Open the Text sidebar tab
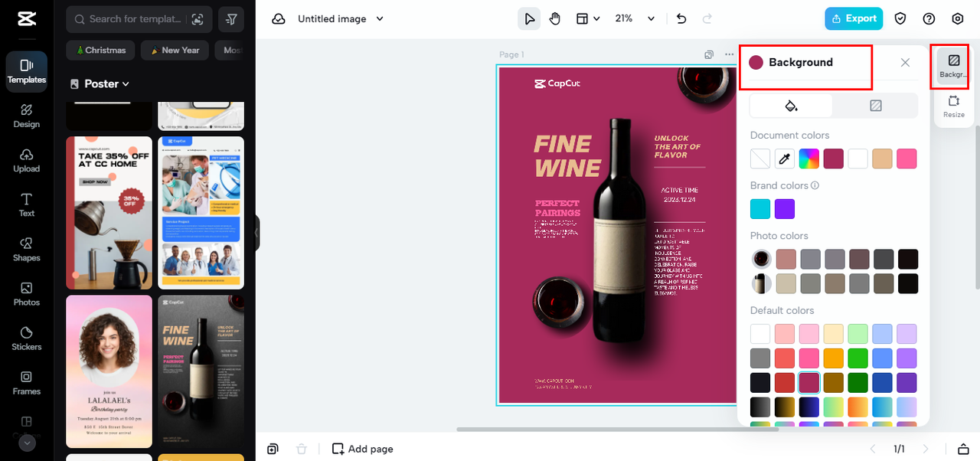 (x=27, y=204)
